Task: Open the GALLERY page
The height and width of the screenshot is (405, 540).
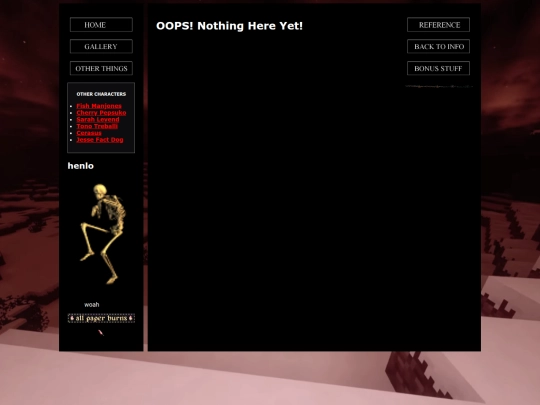Action: point(101,46)
